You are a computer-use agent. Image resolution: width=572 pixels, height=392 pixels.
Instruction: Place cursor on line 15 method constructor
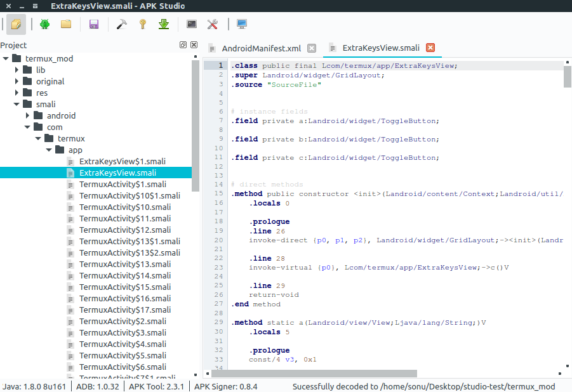pyautogui.click(x=397, y=193)
